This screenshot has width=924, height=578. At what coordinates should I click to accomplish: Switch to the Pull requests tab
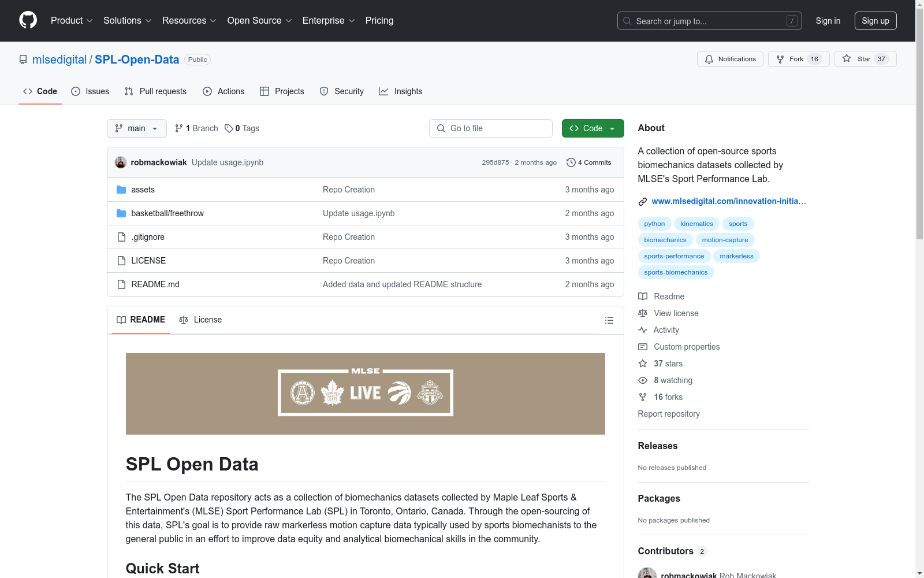(155, 91)
